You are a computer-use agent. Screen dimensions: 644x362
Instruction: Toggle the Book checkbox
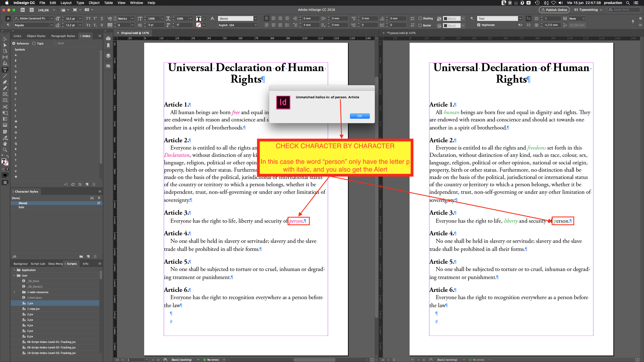point(55,43)
